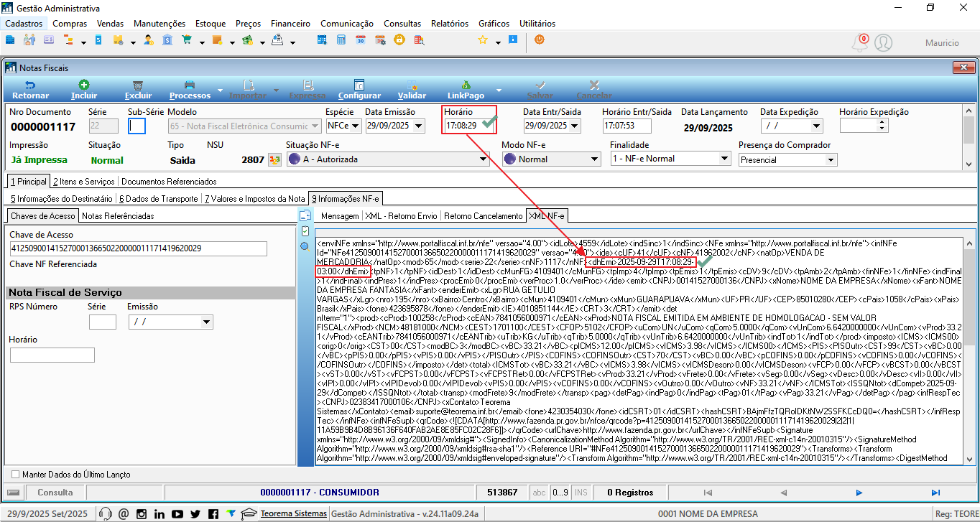Go to last record arrow
Viewport: 980px width, 522px height.
pos(935,493)
